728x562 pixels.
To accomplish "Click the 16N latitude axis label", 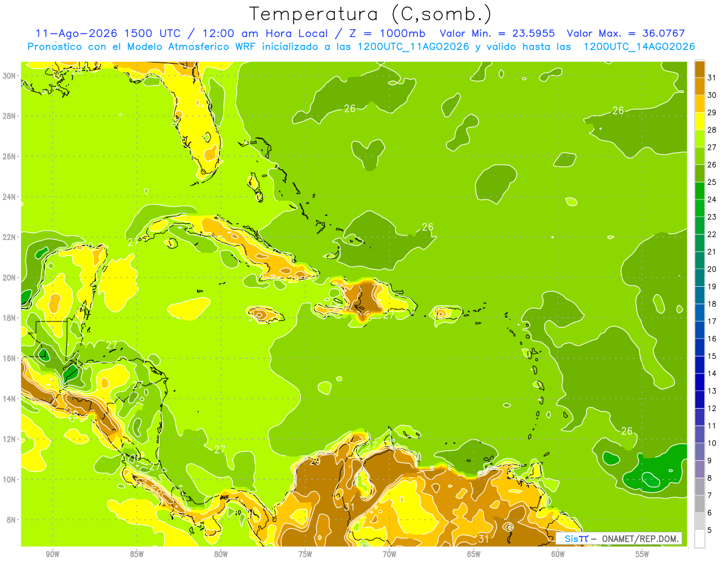I will pyautogui.click(x=10, y=358).
